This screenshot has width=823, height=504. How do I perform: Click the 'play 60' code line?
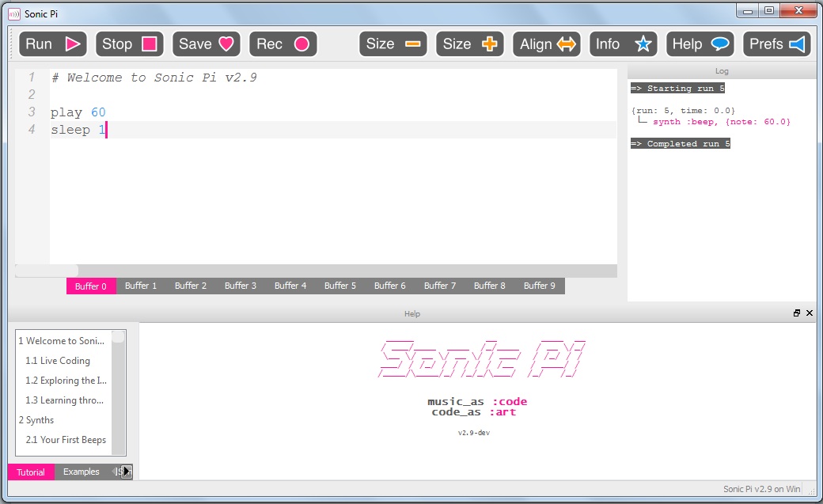click(78, 112)
